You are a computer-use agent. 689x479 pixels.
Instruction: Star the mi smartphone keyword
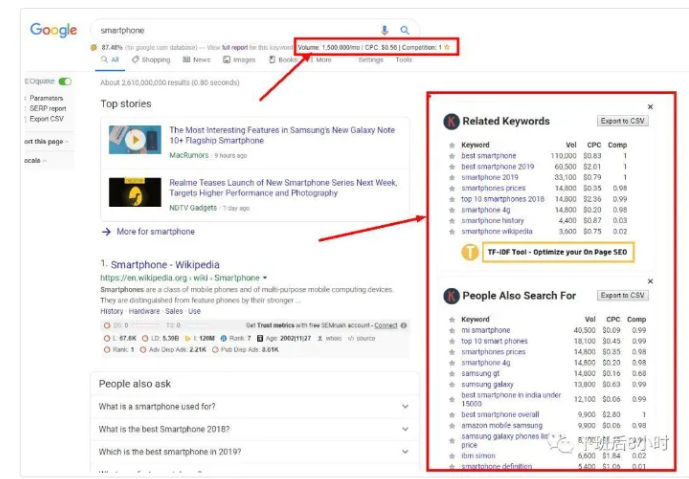[x=452, y=330]
